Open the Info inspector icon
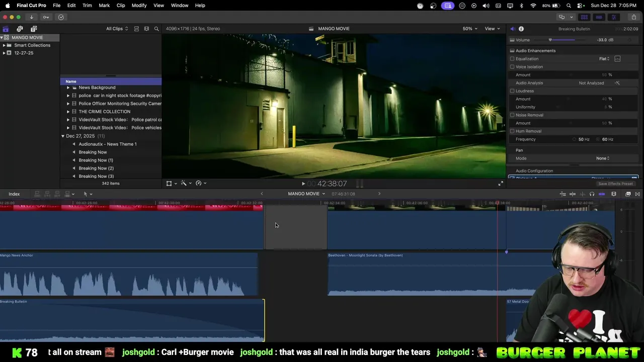This screenshot has height=362, width=644. point(521,29)
